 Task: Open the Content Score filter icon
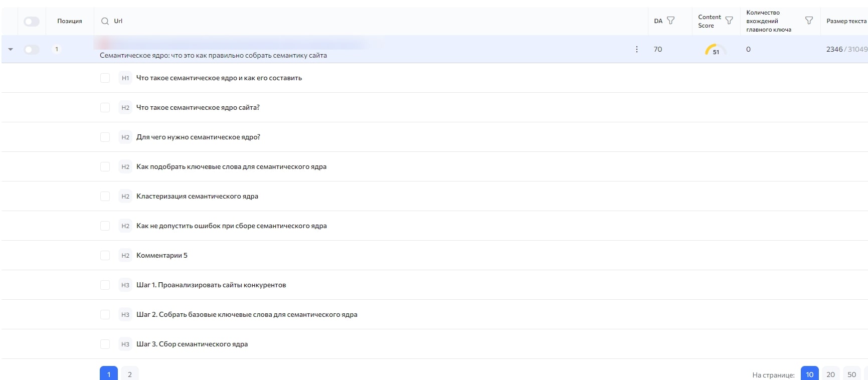[729, 21]
